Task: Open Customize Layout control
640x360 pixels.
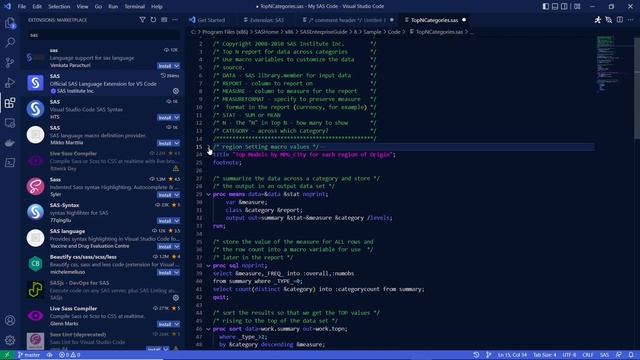Action: pos(577,7)
